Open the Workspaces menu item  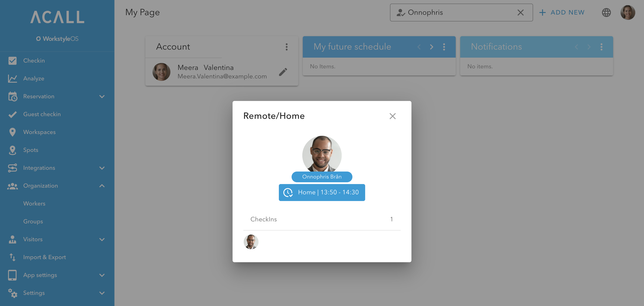click(57, 132)
